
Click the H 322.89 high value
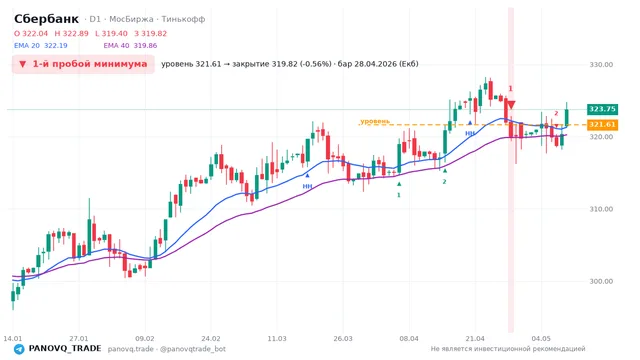click(x=71, y=33)
